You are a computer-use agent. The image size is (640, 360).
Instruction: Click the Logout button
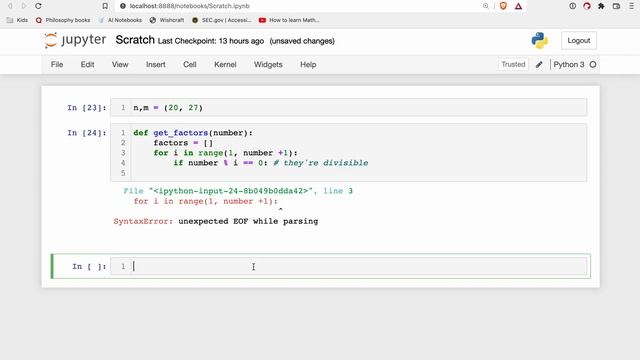click(579, 40)
